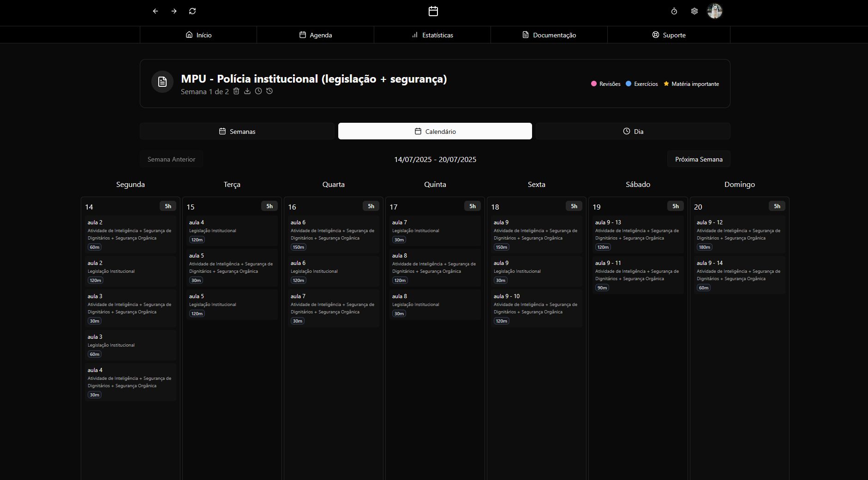Reload the page with the refresh icon
Viewport: 868px width, 480px height.
(x=192, y=11)
